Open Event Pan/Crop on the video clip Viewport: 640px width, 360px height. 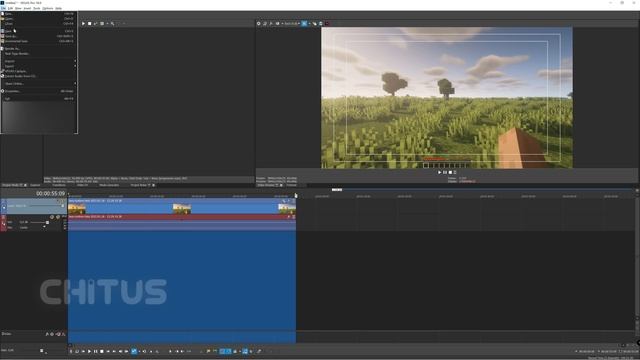pyautogui.click(x=284, y=201)
